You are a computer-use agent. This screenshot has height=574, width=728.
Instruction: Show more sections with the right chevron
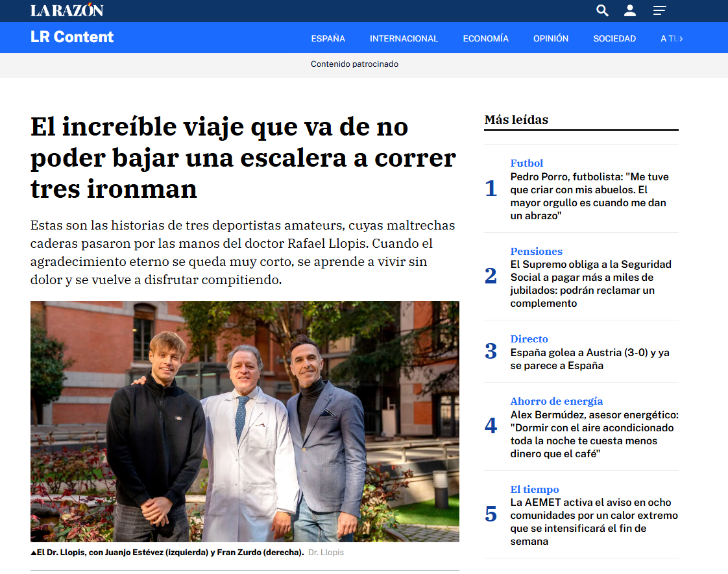tap(681, 38)
